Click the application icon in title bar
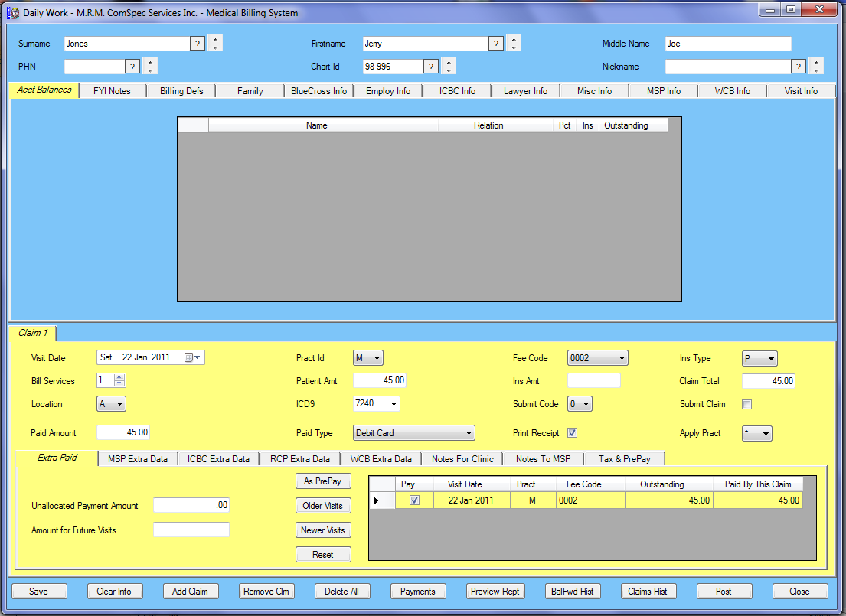Image resolution: width=846 pixels, height=616 pixels. click(13, 12)
